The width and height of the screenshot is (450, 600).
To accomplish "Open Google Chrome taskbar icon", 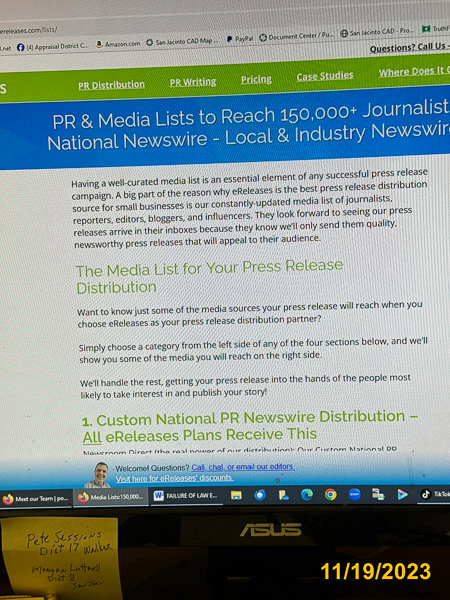I will 331,494.
